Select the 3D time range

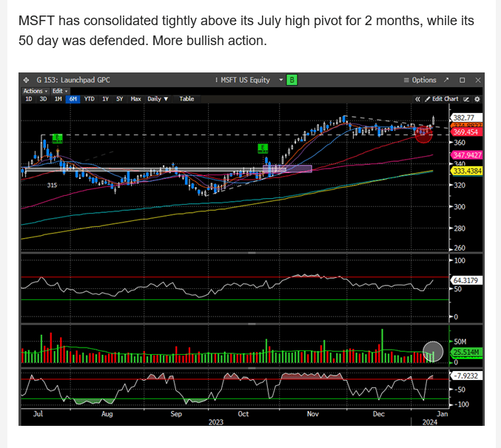(x=43, y=99)
